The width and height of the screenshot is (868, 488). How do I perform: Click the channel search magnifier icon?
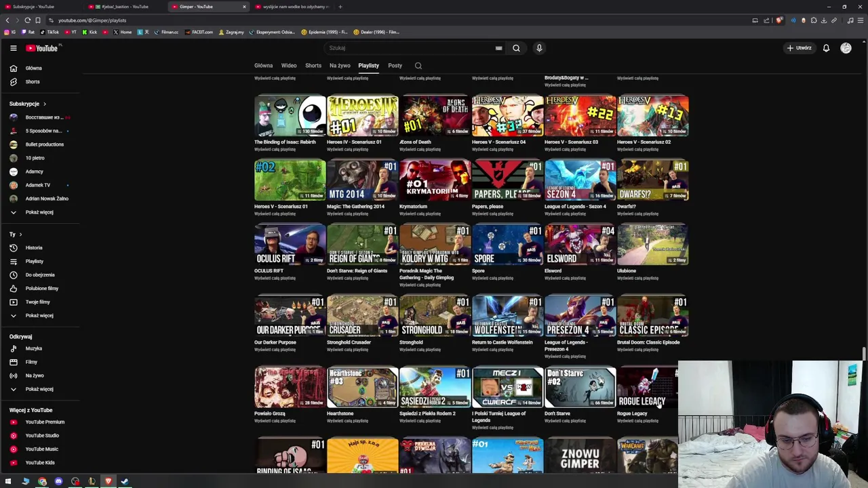click(418, 66)
